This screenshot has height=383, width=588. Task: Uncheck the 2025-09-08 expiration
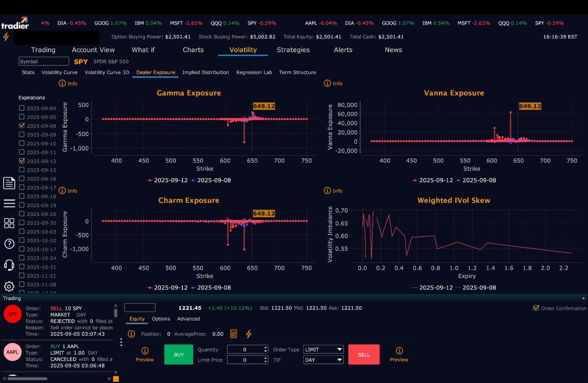[x=22, y=125]
